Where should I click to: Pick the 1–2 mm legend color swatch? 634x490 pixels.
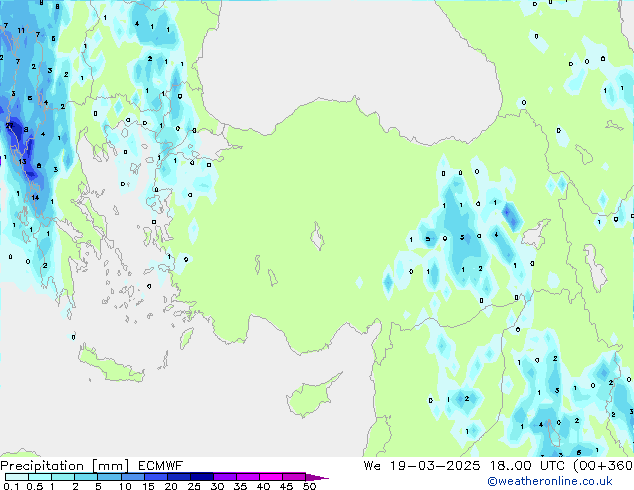(63, 477)
